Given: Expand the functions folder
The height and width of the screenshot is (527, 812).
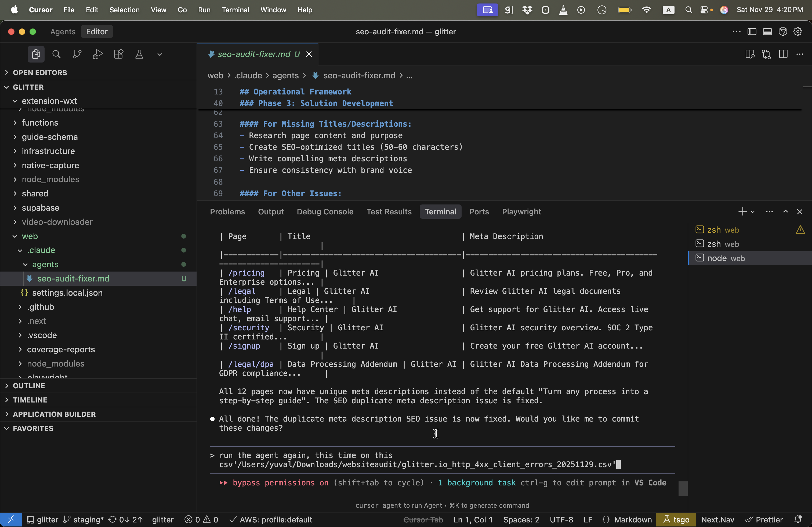Looking at the screenshot, I should click(x=40, y=123).
